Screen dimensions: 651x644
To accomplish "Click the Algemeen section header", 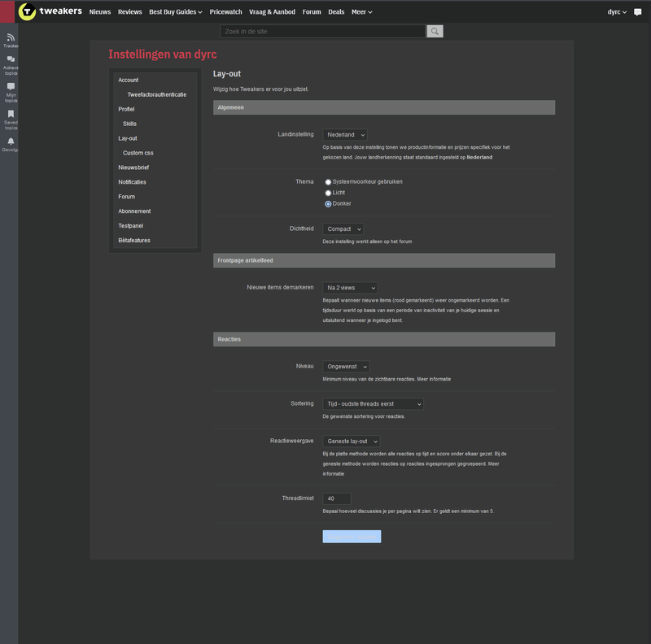I will click(384, 107).
